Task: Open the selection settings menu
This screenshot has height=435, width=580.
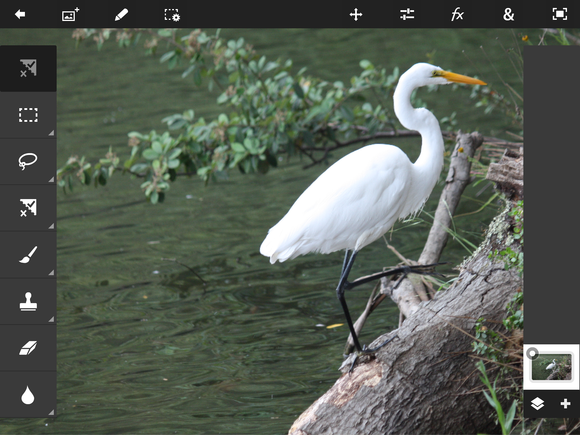Action: tap(172, 15)
